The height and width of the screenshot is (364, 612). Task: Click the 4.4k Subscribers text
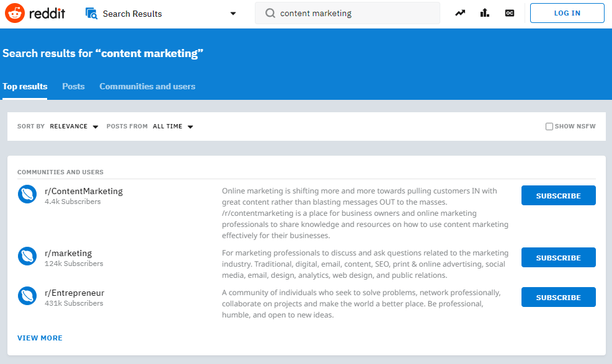click(x=73, y=202)
